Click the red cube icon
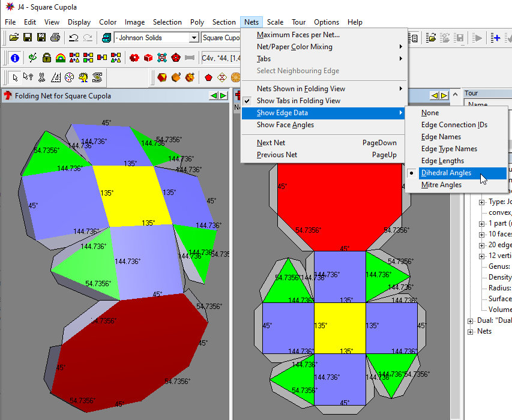The height and width of the screenshot is (420, 512). coord(148,58)
